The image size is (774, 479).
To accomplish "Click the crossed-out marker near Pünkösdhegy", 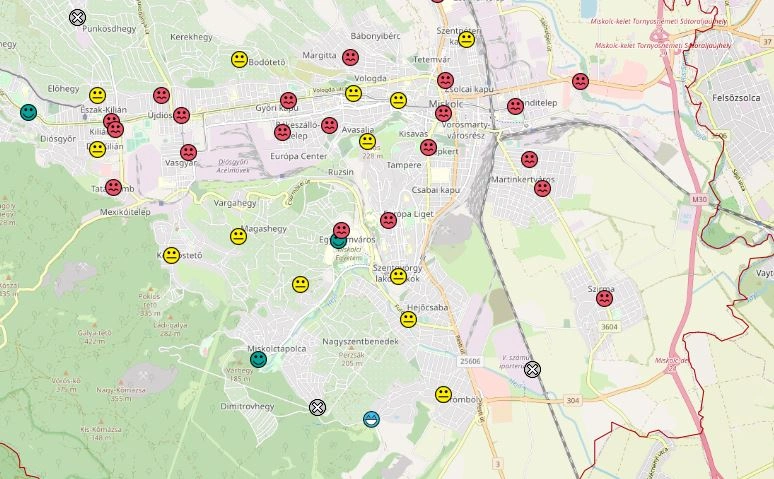I will (x=78, y=17).
